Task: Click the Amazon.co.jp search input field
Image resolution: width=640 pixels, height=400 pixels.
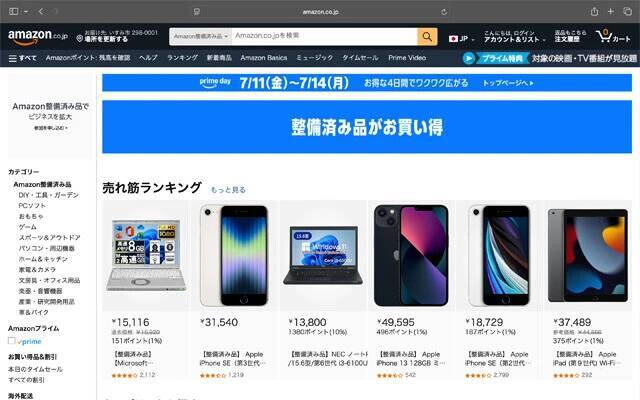Action: (x=324, y=36)
